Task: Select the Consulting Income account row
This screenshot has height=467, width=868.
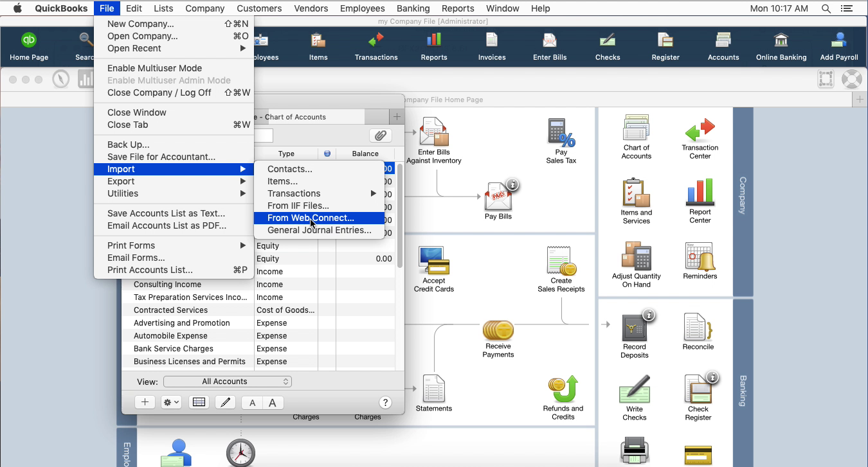Action: pyautogui.click(x=258, y=284)
